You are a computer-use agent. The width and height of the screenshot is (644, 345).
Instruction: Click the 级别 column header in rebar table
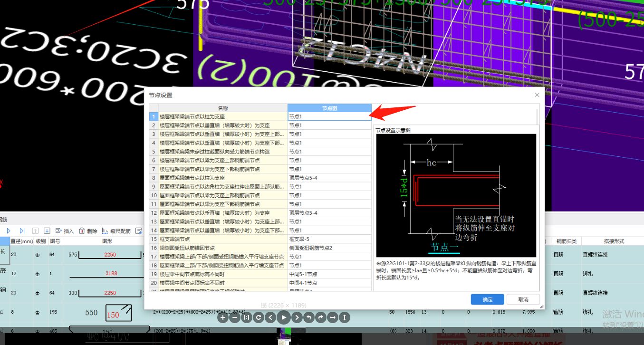tap(41, 241)
